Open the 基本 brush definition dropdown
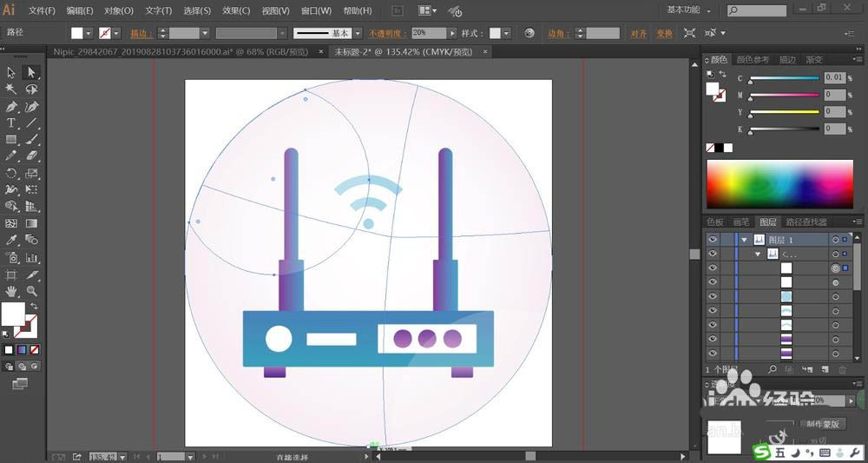Screen dimensions: 868x463 click(358, 33)
